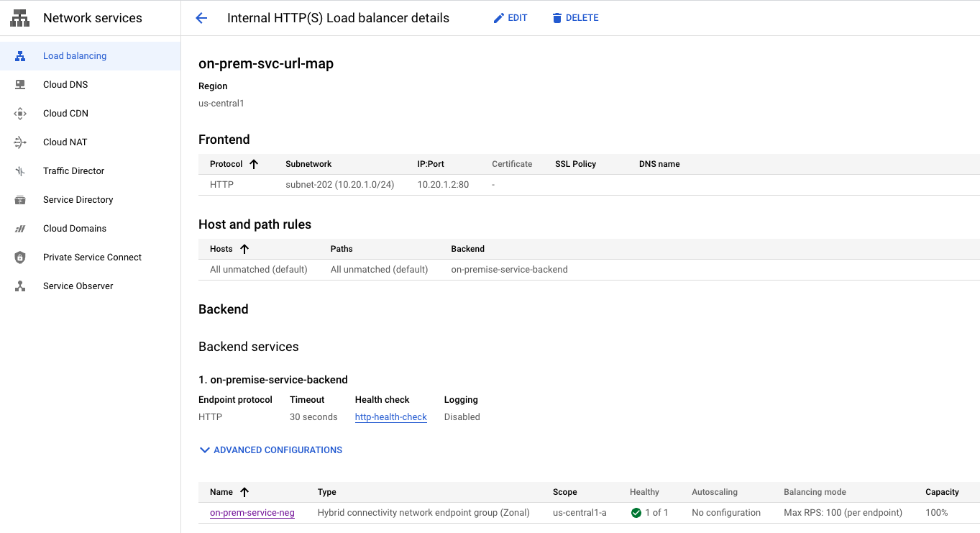Select the Private Service Connect sidebar icon
This screenshot has height=533, width=980.
19,257
